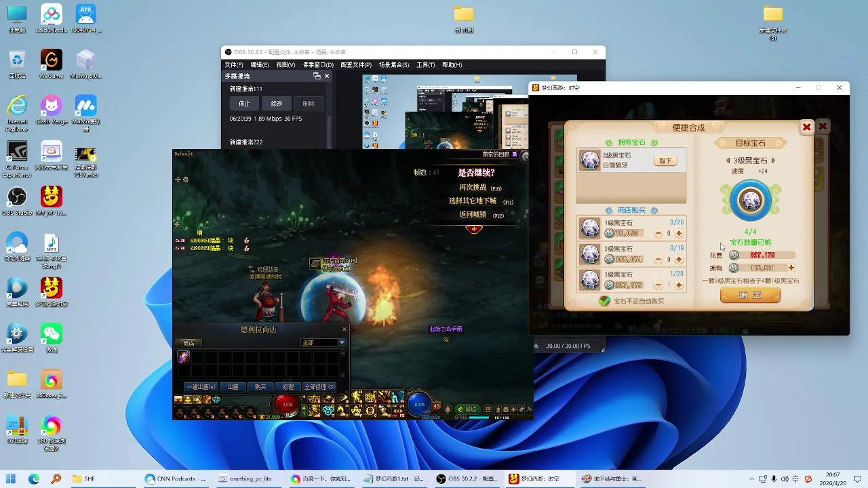868x488 pixels.
Task: Open the 停靠窗口(D) menu in OBS
Action: 318,65
